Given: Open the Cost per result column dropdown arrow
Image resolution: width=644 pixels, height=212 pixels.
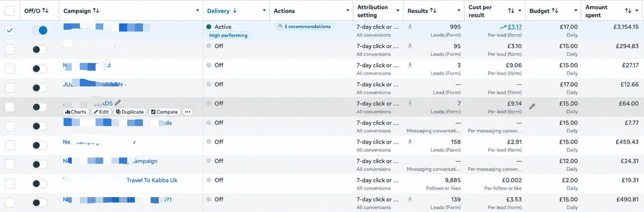Looking at the screenshot, I should pyautogui.click(x=520, y=11).
